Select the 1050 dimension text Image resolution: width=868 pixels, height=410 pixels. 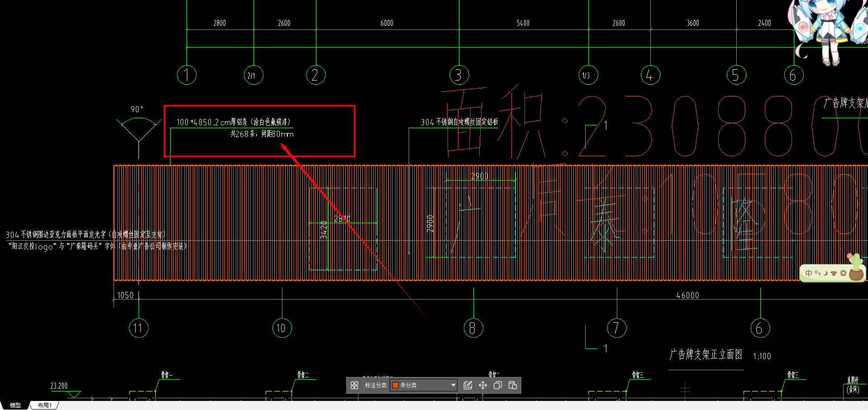[125, 296]
